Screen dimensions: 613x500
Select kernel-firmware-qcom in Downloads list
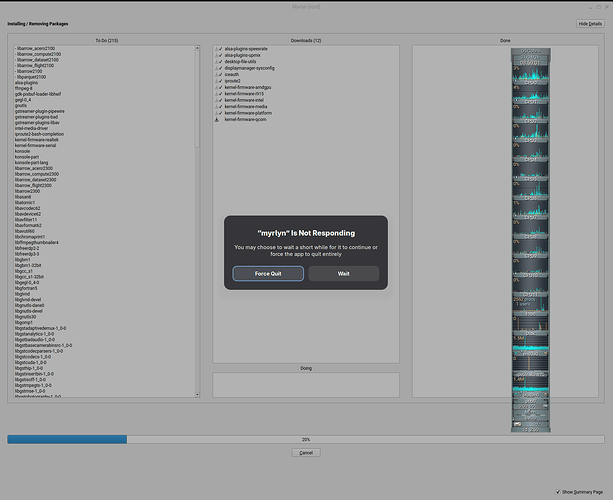pyautogui.click(x=245, y=120)
